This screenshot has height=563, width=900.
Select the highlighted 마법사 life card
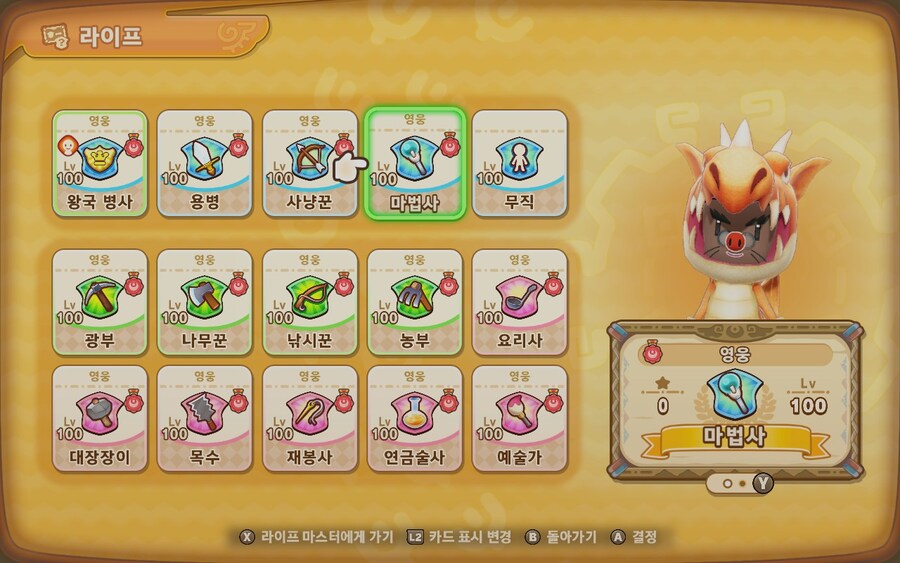coord(414,164)
